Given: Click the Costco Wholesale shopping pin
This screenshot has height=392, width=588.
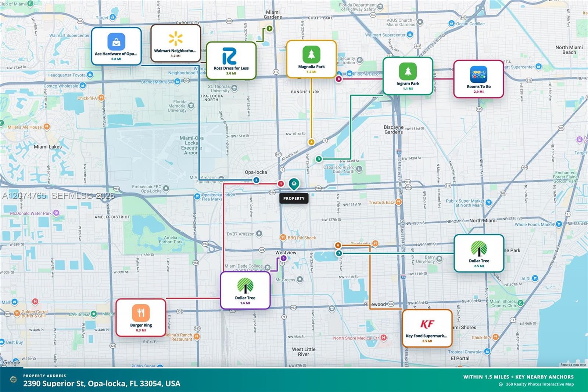Looking at the screenshot, I should (83, 86).
